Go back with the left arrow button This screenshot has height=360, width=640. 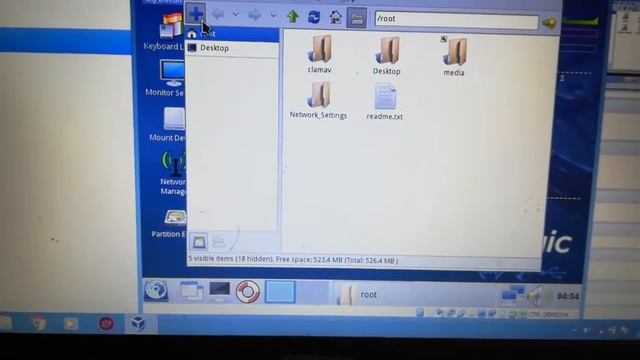coord(218,15)
